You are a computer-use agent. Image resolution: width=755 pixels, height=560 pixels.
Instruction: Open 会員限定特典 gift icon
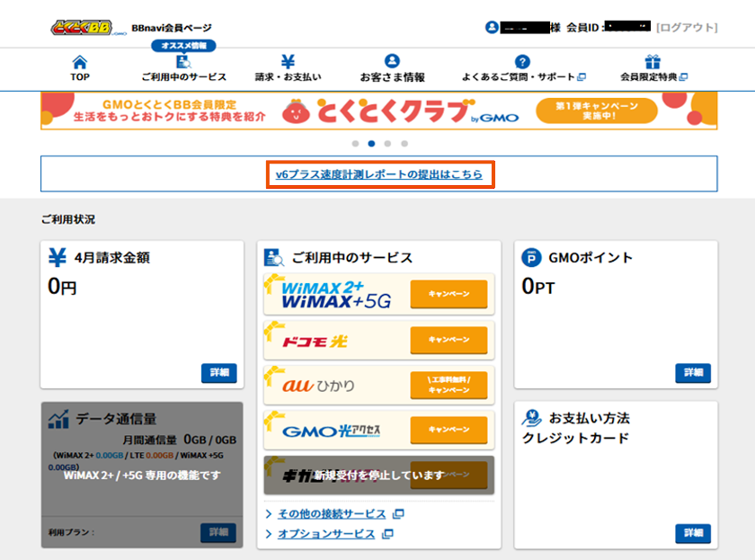653,63
